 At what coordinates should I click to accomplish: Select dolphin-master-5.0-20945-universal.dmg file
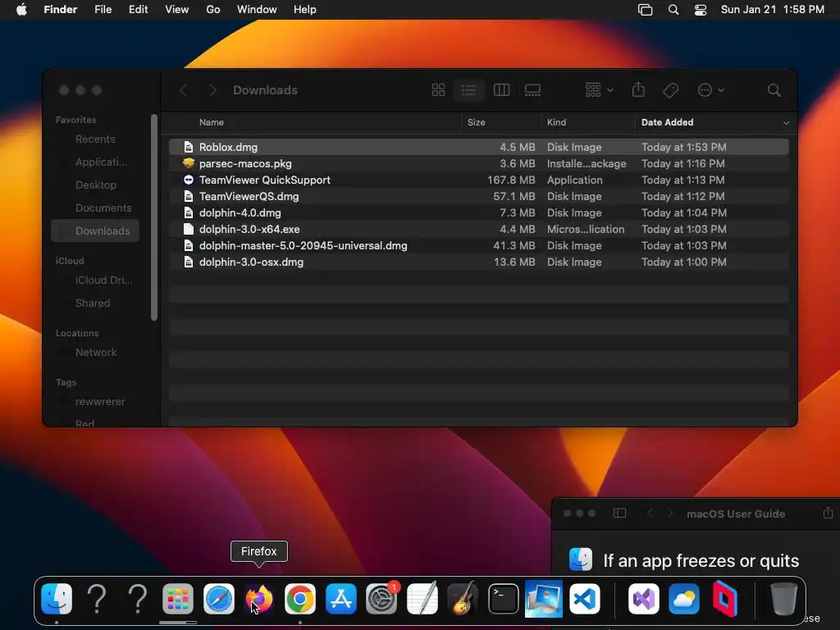pyautogui.click(x=478, y=245)
